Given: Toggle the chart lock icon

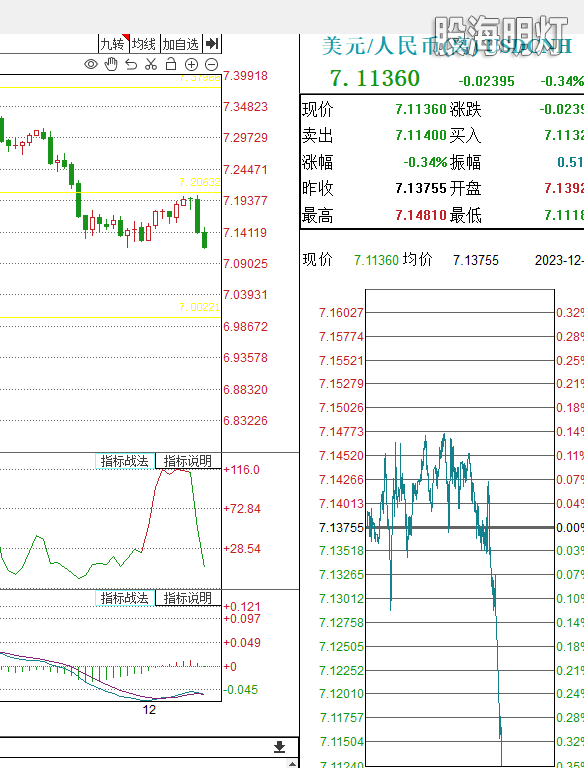Looking at the screenshot, I should 170,64.
